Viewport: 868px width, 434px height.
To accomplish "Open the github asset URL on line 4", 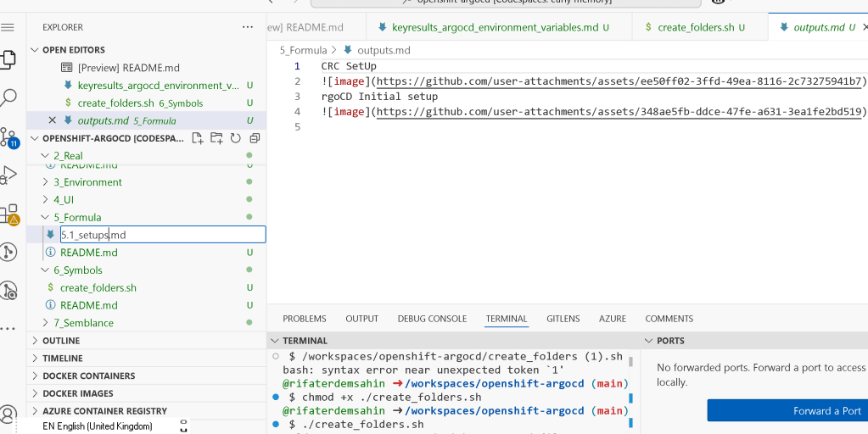I will (x=619, y=112).
